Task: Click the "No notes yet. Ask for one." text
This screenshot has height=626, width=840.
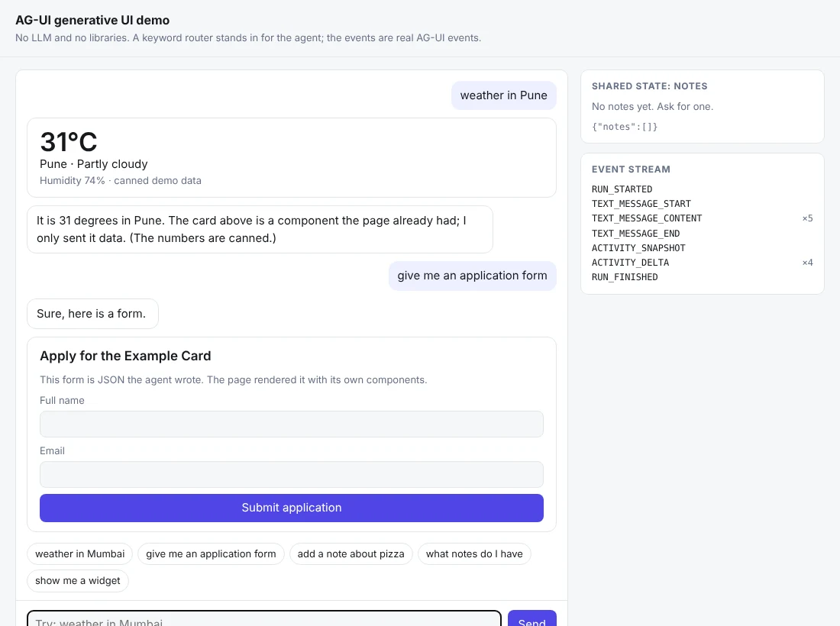Action: [652, 107]
